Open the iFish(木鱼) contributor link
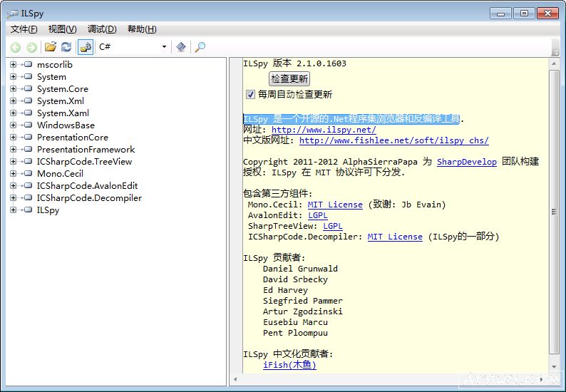 289,365
